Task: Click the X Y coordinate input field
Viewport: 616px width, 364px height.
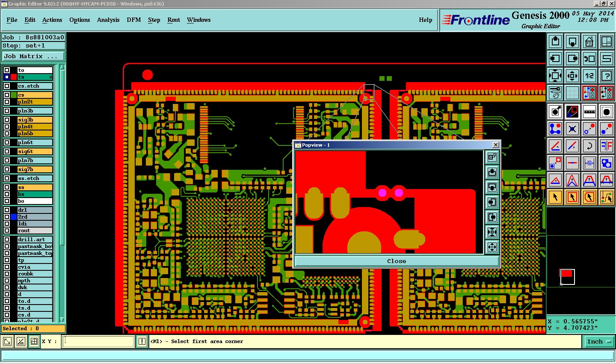Action: click(98, 341)
